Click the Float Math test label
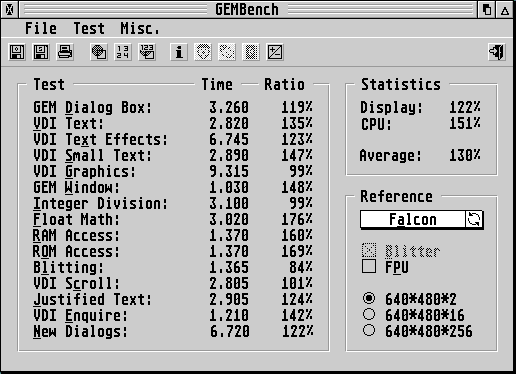The width and height of the screenshot is (516, 374). coord(76,219)
